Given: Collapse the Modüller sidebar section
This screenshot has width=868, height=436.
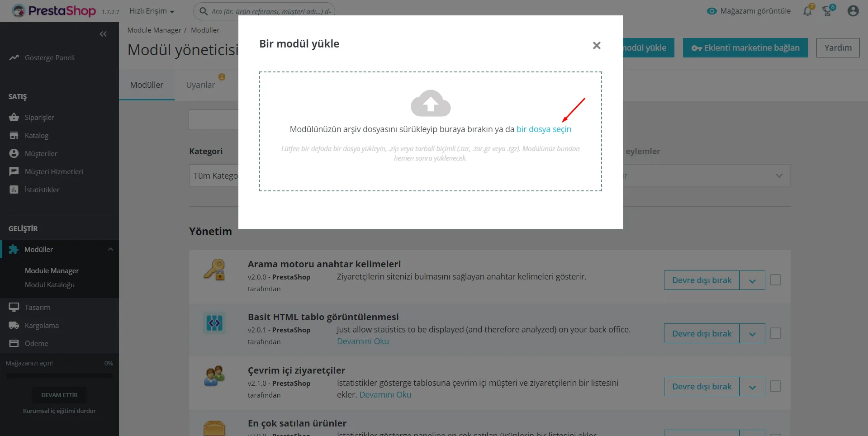Looking at the screenshot, I should tap(110, 249).
